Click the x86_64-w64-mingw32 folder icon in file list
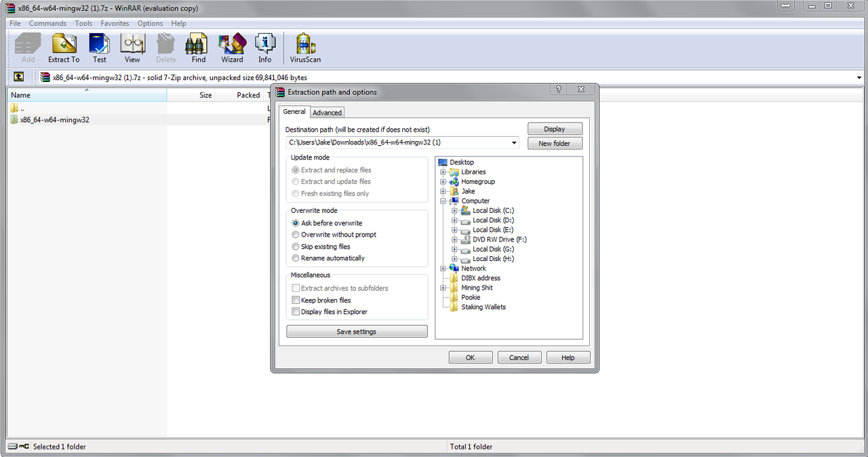 click(x=14, y=119)
